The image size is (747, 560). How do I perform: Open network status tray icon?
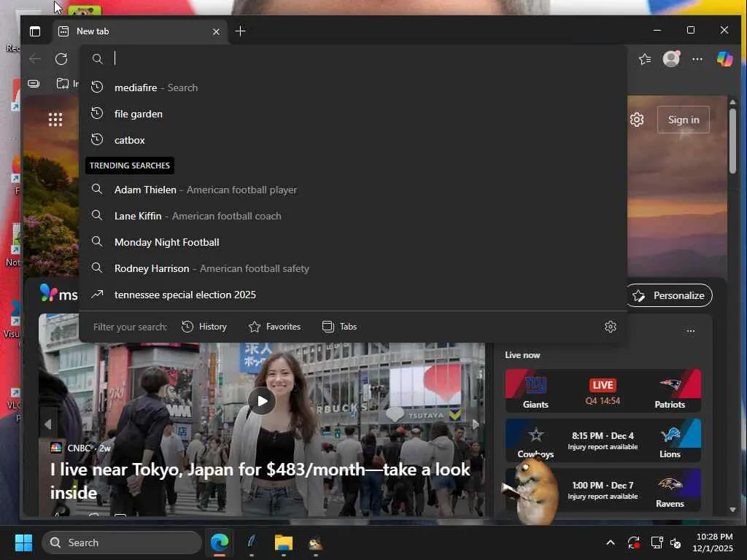[657, 542]
